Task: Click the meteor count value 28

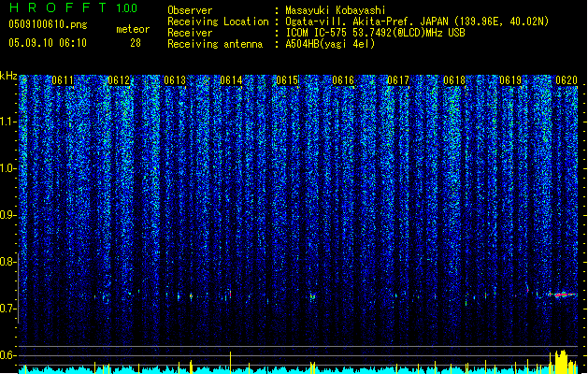Action: 136,43
